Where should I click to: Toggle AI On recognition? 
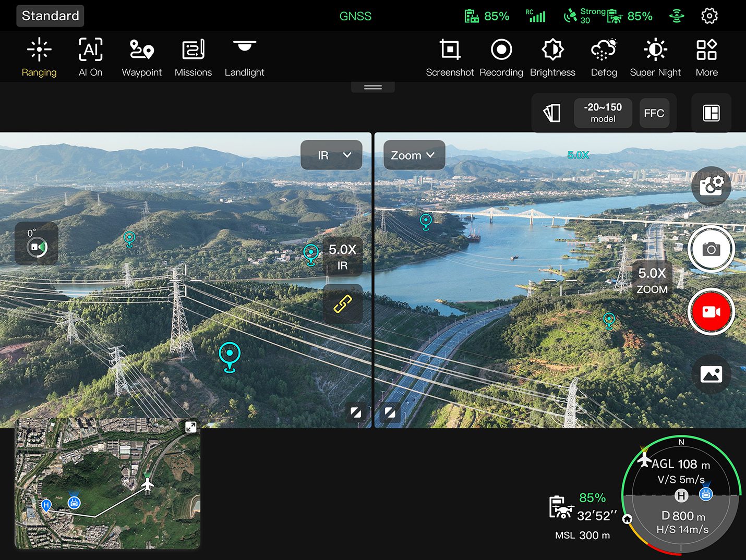[x=90, y=57]
